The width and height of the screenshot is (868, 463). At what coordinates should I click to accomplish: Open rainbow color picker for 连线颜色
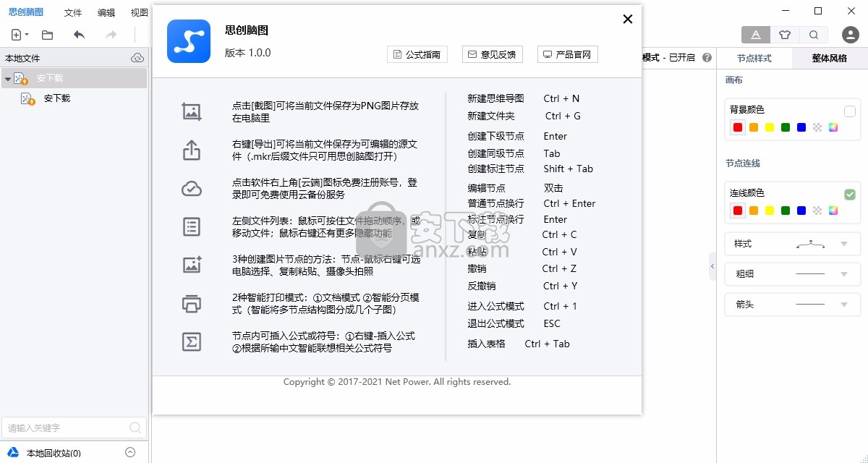(833, 211)
